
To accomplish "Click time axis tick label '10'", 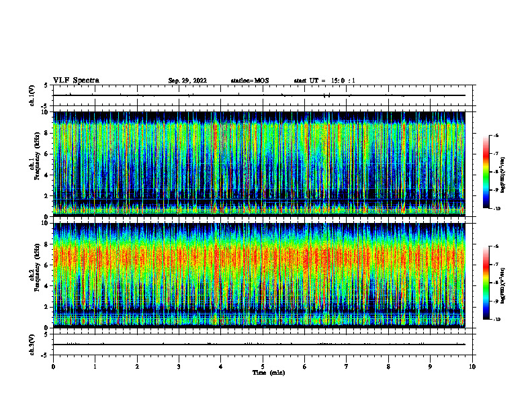I will [472, 367].
